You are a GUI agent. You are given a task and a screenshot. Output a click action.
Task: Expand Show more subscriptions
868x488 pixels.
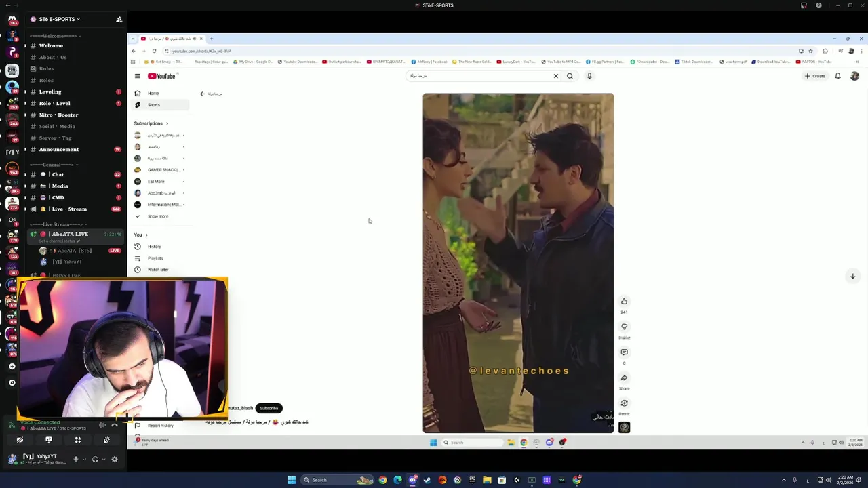(x=161, y=216)
